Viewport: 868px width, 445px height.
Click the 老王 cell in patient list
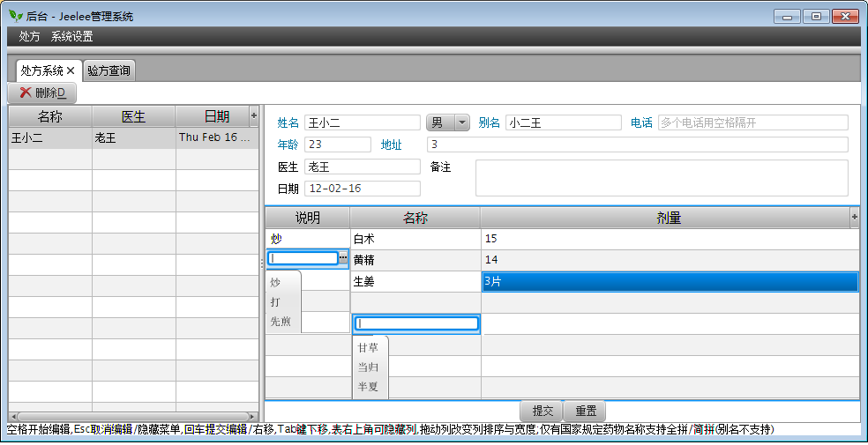[x=133, y=138]
